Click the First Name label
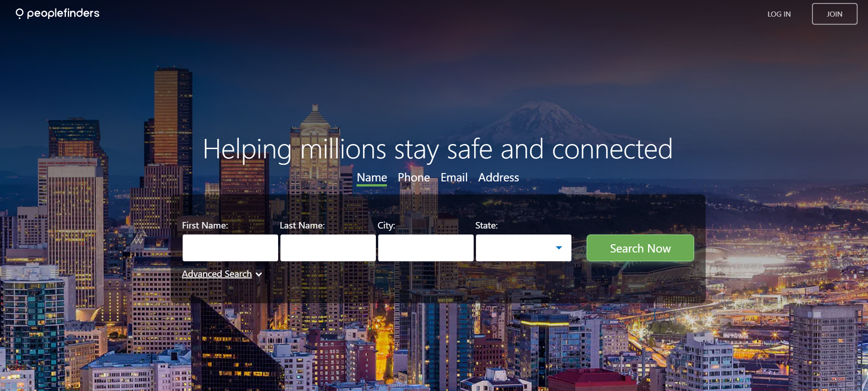This screenshot has width=868, height=391. point(205,225)
